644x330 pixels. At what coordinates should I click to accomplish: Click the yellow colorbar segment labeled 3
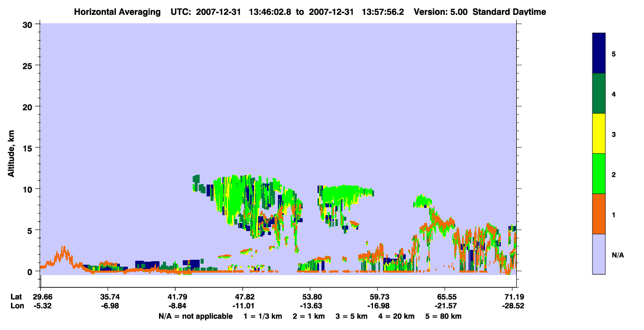coord(599,134)
